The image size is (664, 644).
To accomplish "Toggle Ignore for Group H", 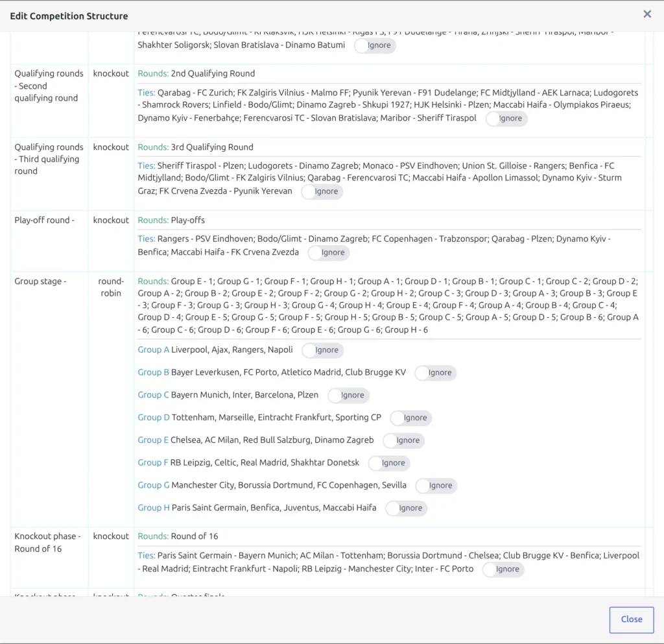I will [x=407, y=508].
